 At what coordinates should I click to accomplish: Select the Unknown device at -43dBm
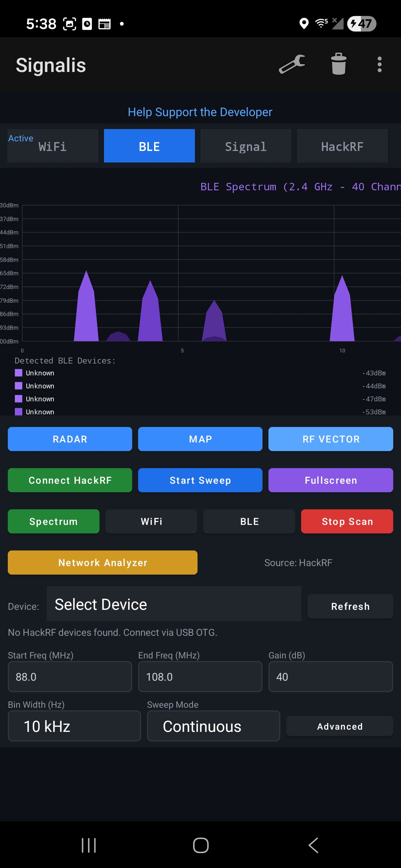[x=200, y=373]
